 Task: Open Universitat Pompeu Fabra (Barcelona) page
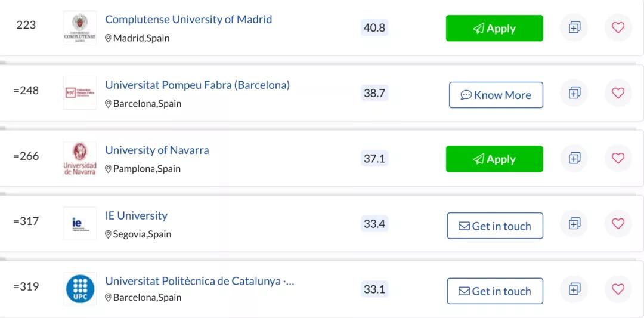click(x=197, y=85)
